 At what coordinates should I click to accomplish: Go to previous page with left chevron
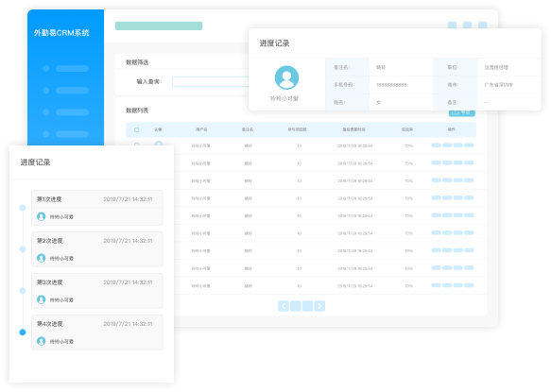pyautogui.click(x=284, y=306)
